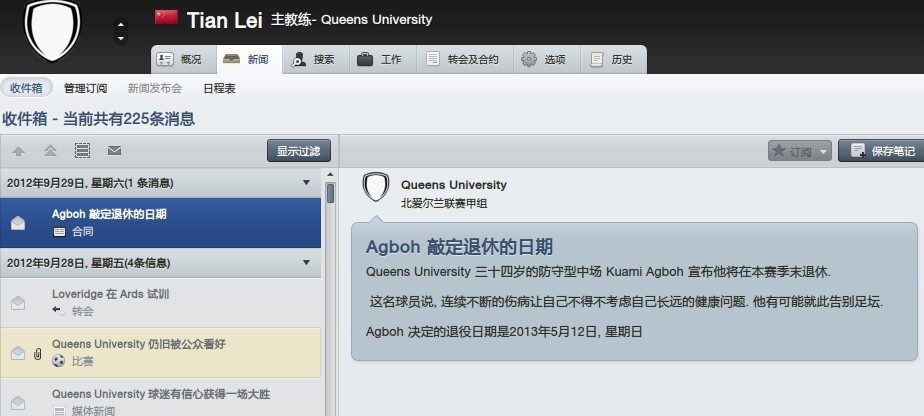Select 新闻发布会

(x=155, y=88)
